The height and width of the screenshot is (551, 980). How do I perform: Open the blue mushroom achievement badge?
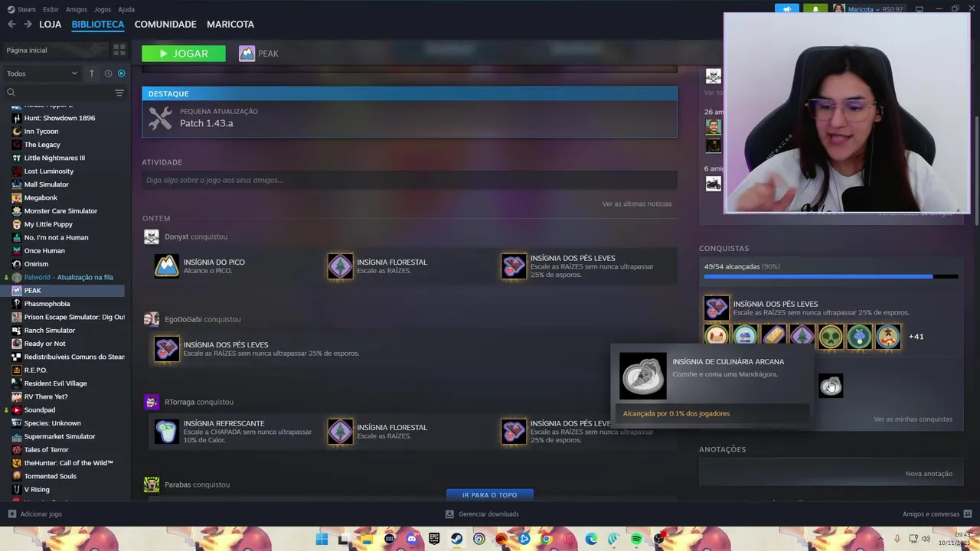(859, 336)
